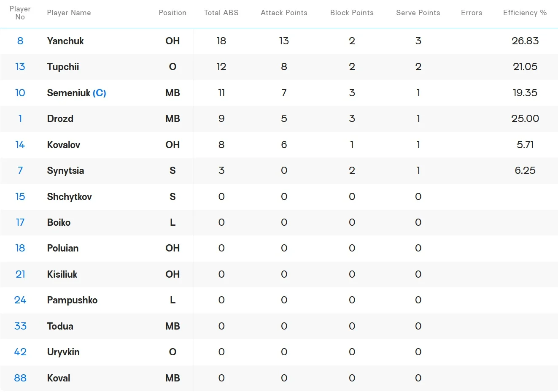This screenshot has height=392, width=558.
Task: Sort by Serve Points header
Action: pos(418,13)
